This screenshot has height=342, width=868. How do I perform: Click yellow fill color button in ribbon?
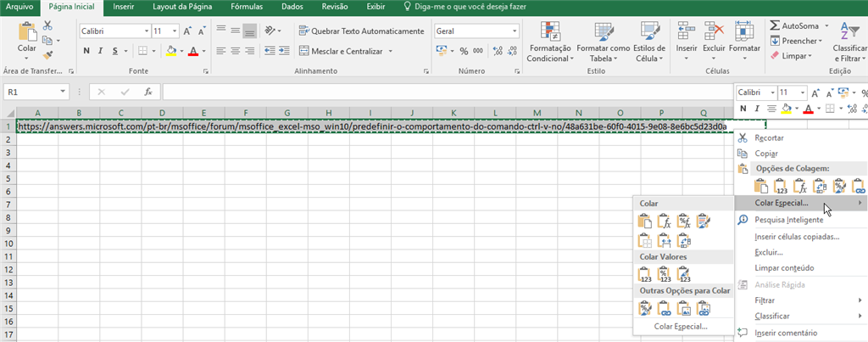coord(171,51)
